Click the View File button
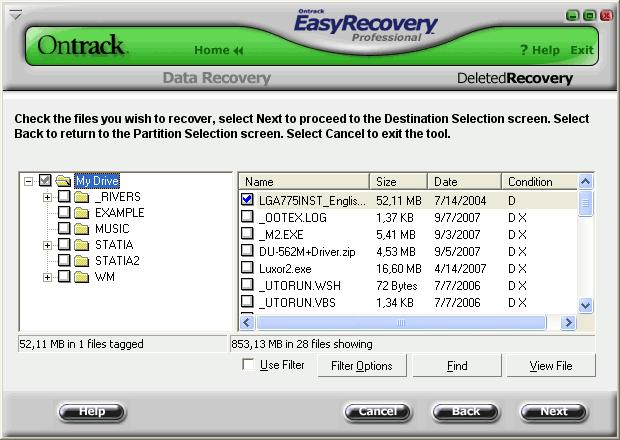 551,366
